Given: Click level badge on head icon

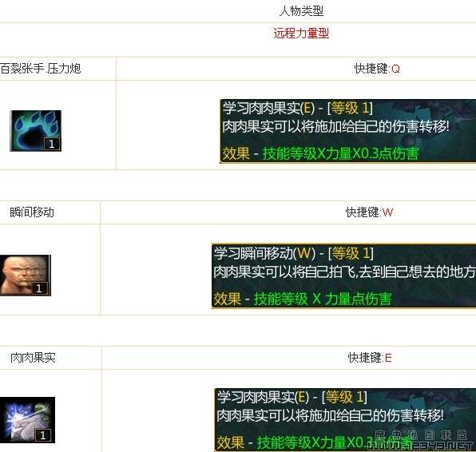Looking at the screenshot, I should 39,288.
